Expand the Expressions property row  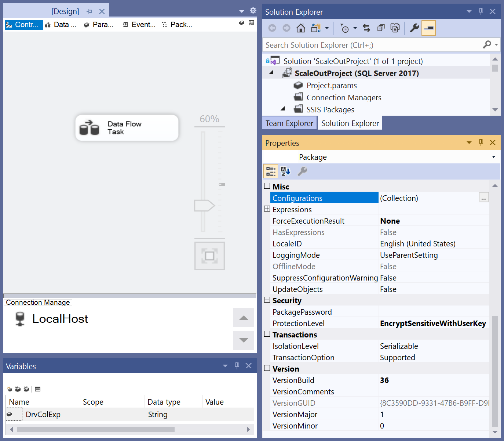(267, 209)
